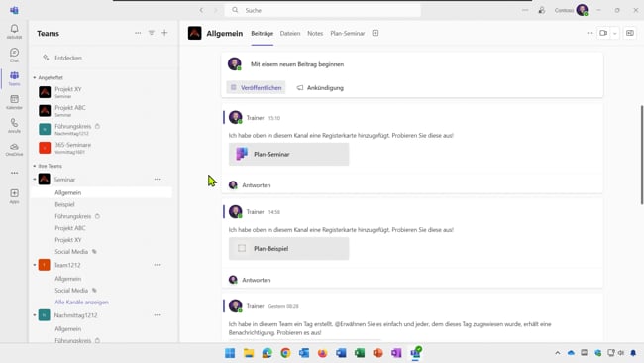
Task: Click the filter icon in the Teams panel
Action: (152, 33)
